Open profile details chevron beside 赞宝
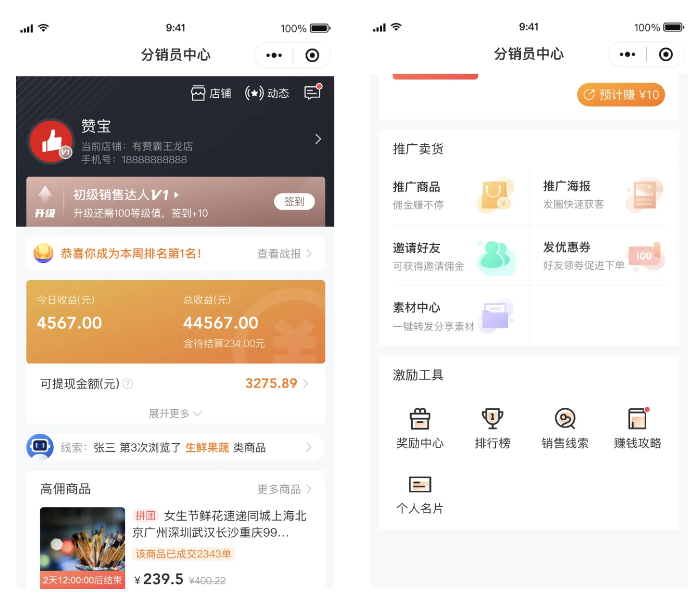This screenshot has height=598, width=700. (318, 139)
